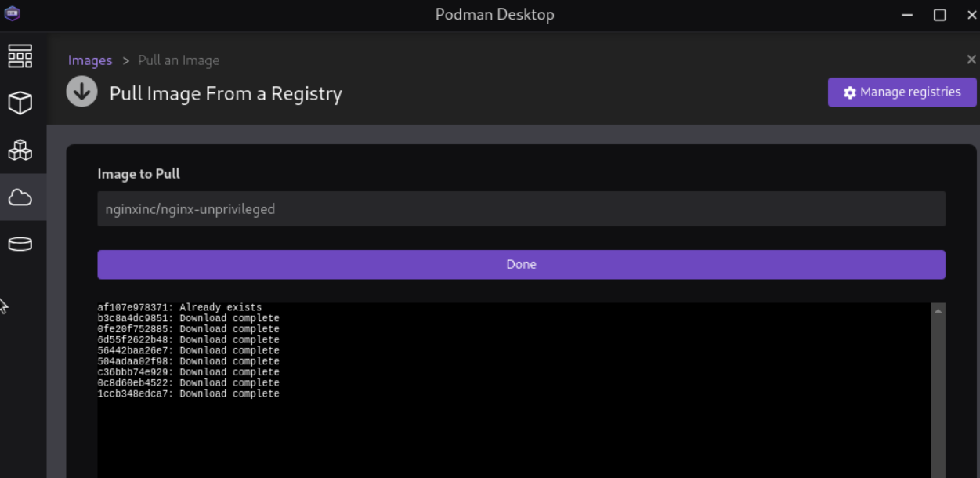Open the Dashboard from the sidebar
This screenshot has height=478, width=980.
click(x=20, y=56)
